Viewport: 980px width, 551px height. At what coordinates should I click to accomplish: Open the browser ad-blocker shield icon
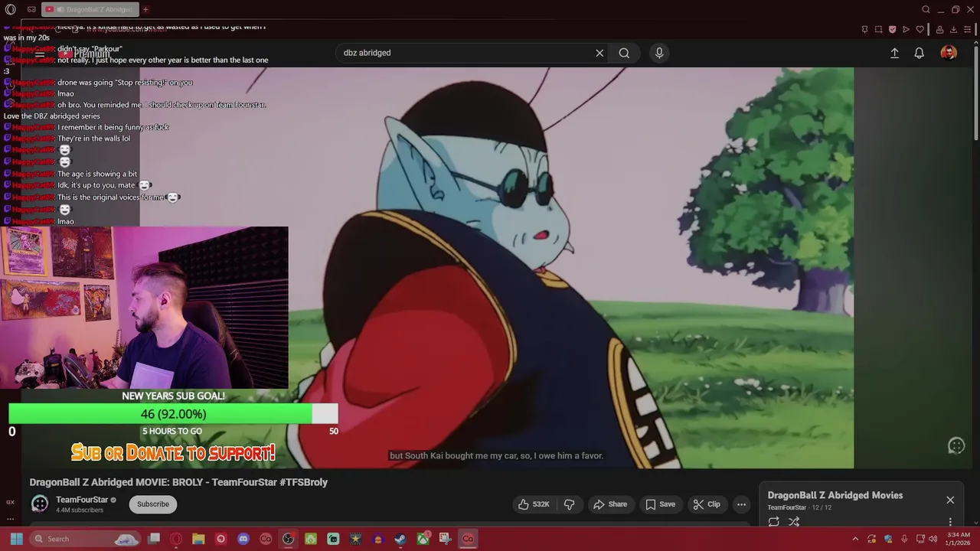tap(892, 30)
